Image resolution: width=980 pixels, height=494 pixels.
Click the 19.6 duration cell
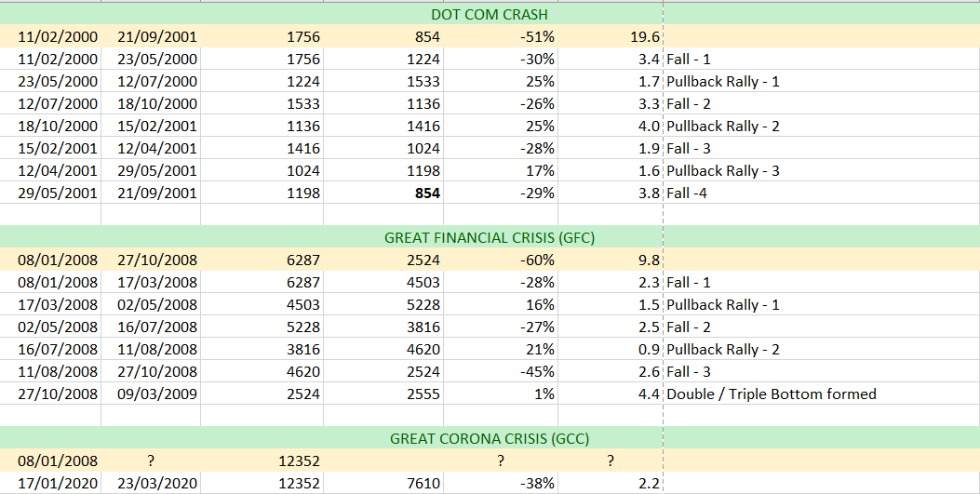click(643, 37)
